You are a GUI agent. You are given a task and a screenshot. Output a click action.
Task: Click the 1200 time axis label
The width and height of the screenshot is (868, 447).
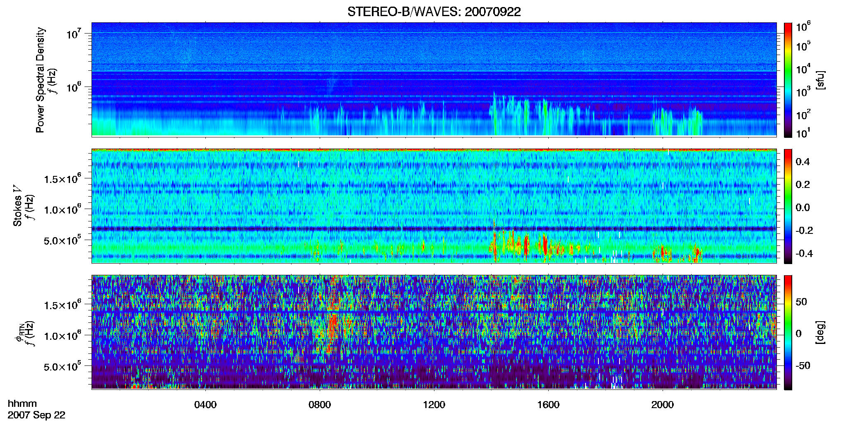(x=434, y=405)
